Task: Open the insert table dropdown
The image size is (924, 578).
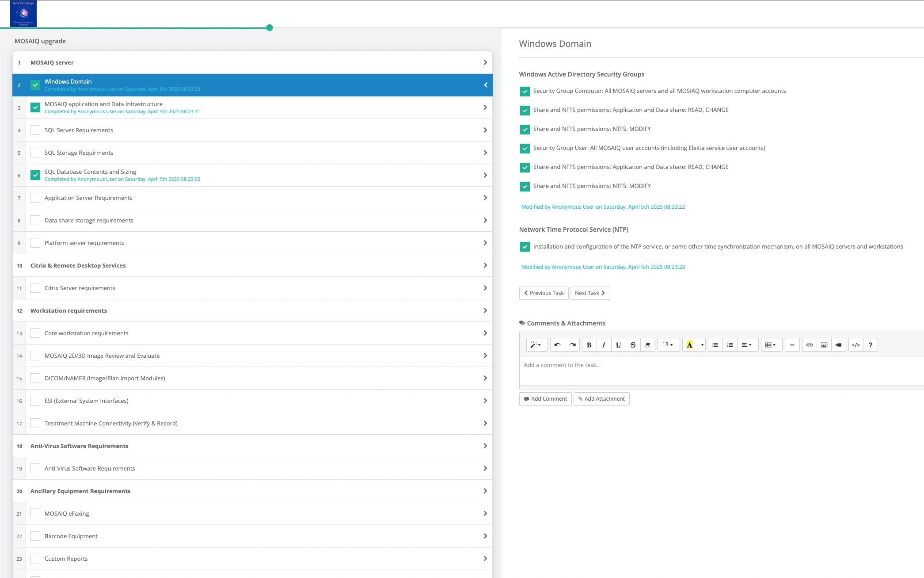Action: point(771,345)
